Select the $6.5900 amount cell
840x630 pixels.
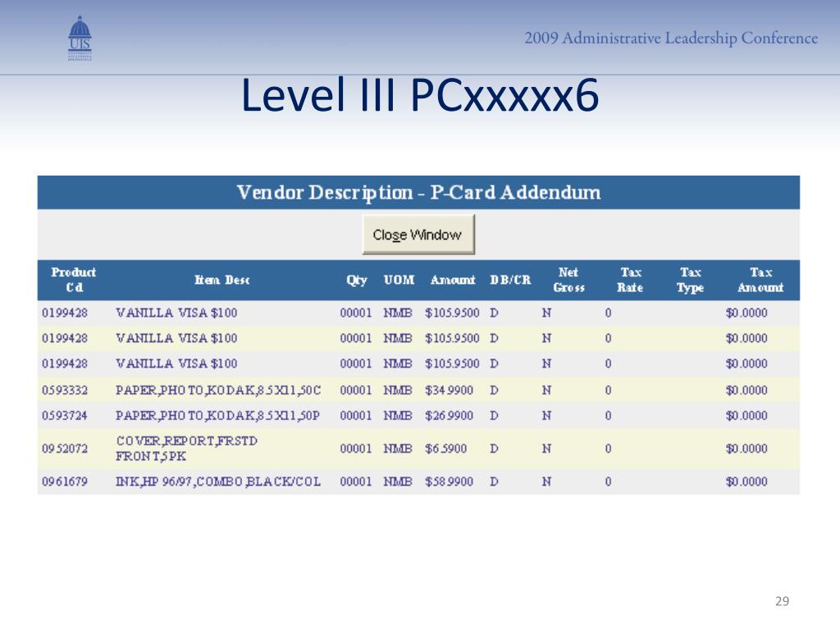coord(445,449)
